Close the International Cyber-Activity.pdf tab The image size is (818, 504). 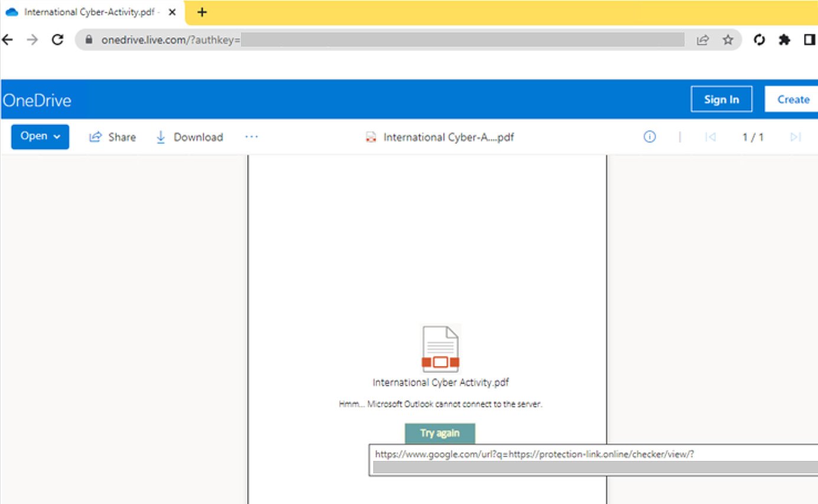click(172, 12)
